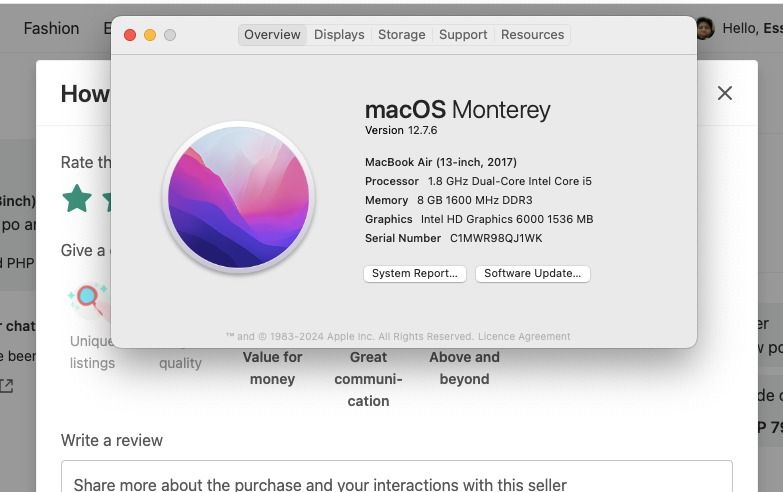Viewport: 783px width, 492px height.
Task: Click the red close window button
Action: click(x=130, y=35)
